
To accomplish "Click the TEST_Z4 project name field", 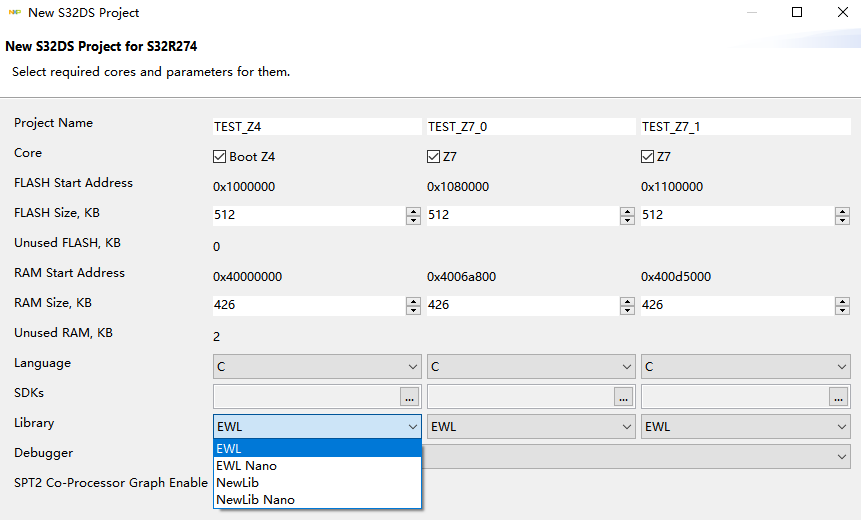I will [x=316, y=127].
